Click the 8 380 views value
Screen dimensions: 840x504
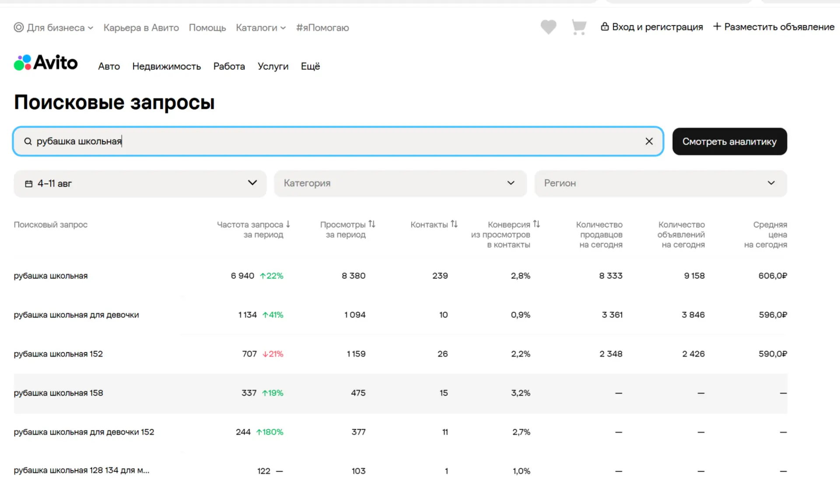click(x=353, y=276)
